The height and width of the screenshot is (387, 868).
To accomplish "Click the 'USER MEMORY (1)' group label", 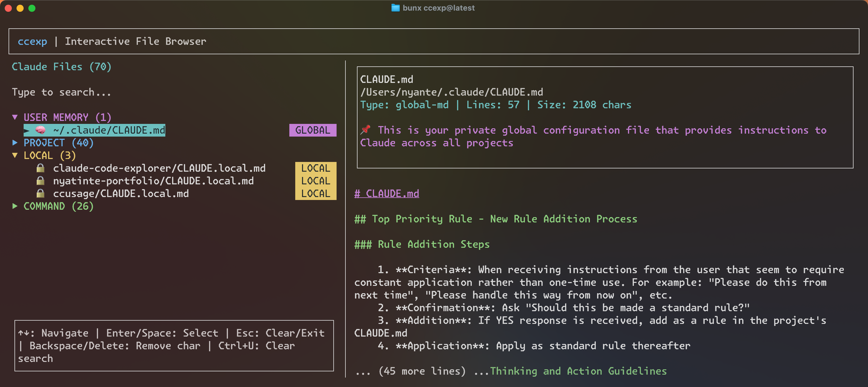I will click(x=67, y=117).
